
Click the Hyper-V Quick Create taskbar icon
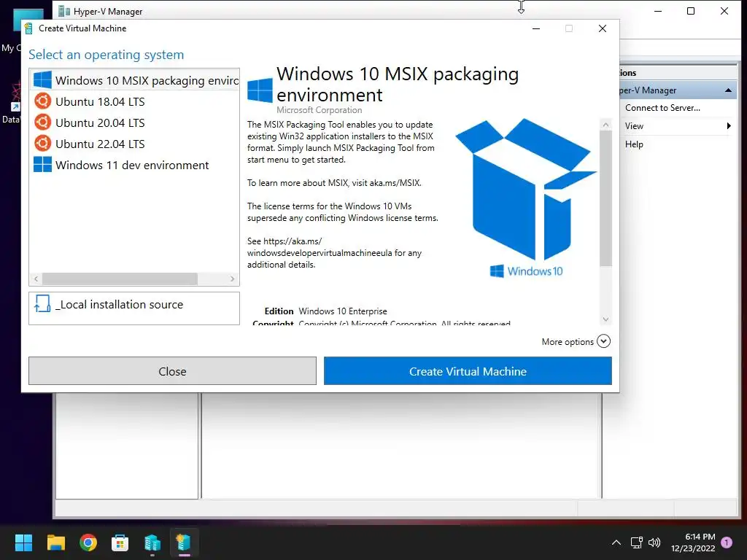[x=184, y=542]
